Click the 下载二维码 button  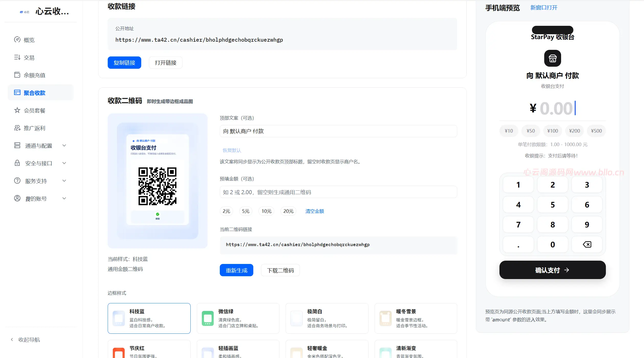[x=280, y=270]
